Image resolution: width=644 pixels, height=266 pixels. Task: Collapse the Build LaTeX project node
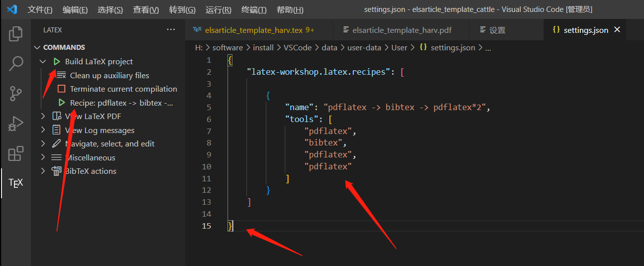(x=43, y=62)
